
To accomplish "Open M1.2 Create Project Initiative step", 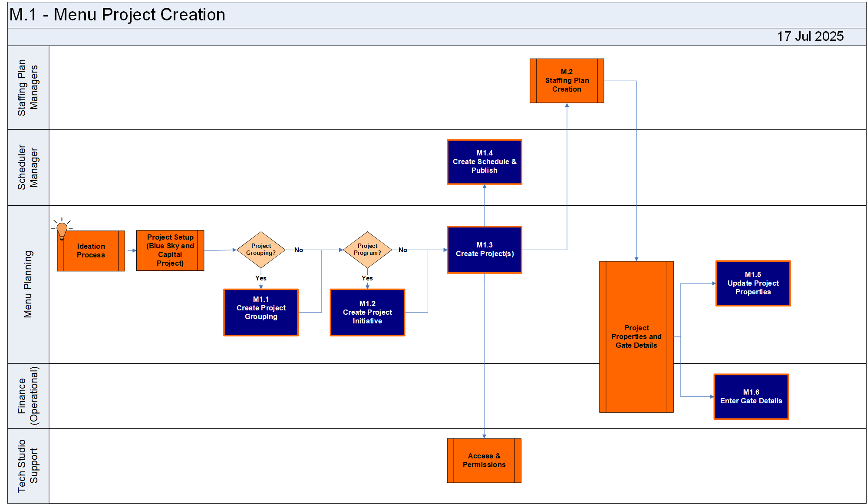I will [x=367, y=312].
